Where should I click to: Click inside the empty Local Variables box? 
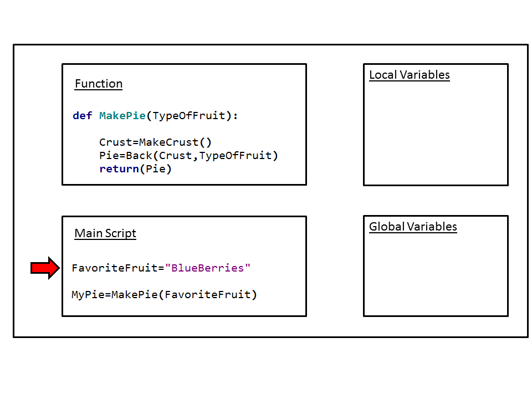[436, 133]
